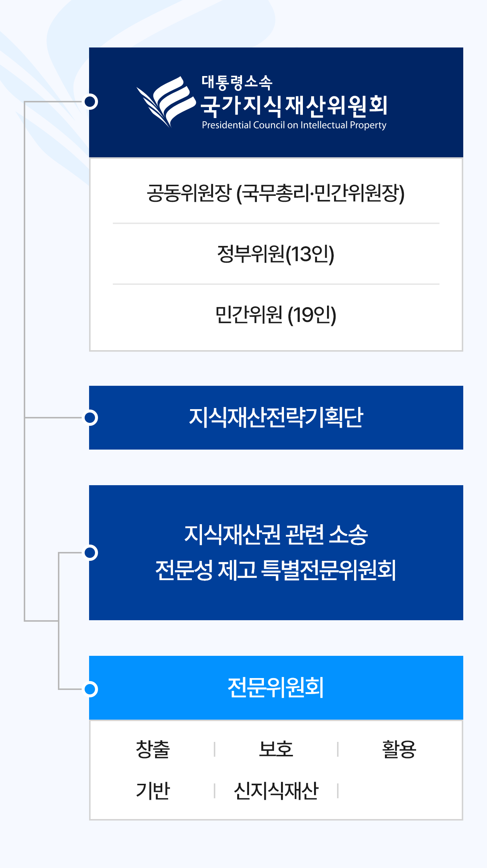Screen dimensions: 487x868
Task: Click the circle node beside the council header
Action: pyautogui.click(x=91, y=102)
